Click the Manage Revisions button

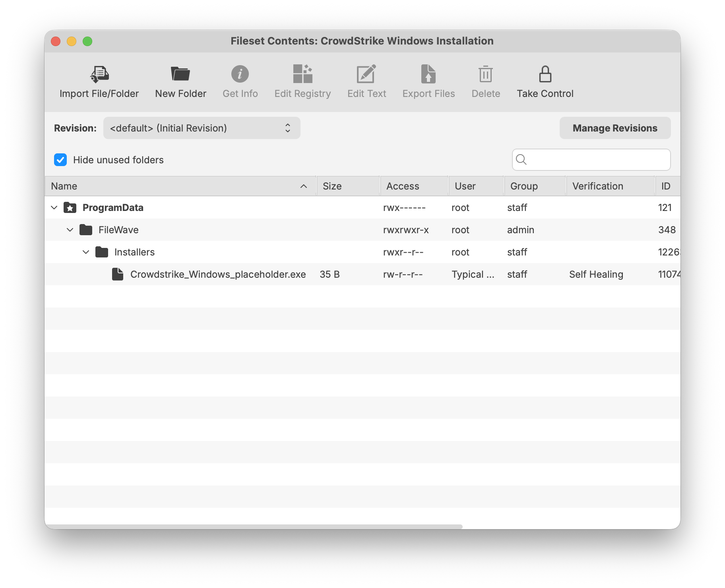pos(615,128)
